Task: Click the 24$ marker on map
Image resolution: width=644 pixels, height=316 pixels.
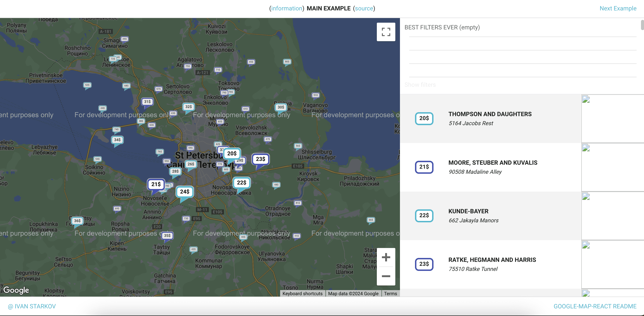Action: click(x=185, y=192)
